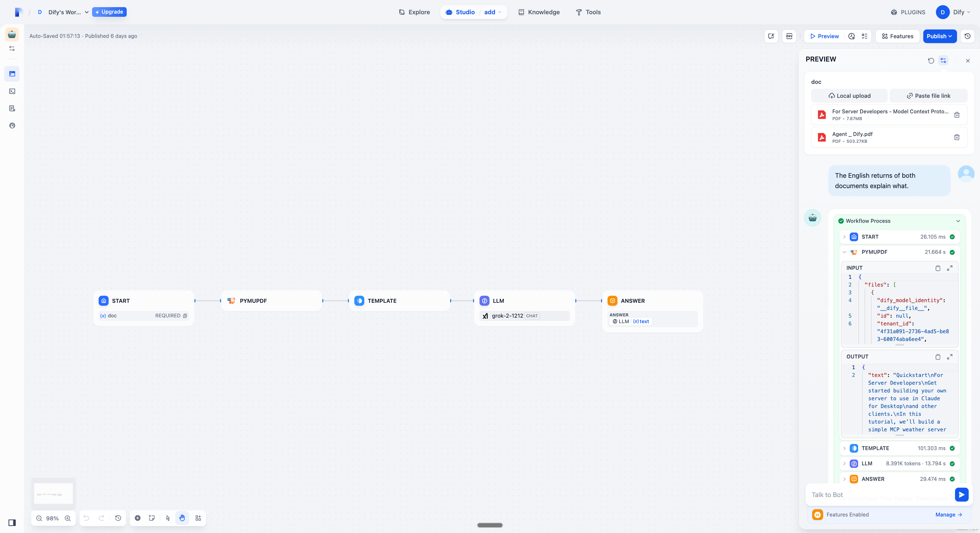Delete the Agent _ Dify.pdf file

[x=956, y=137]
